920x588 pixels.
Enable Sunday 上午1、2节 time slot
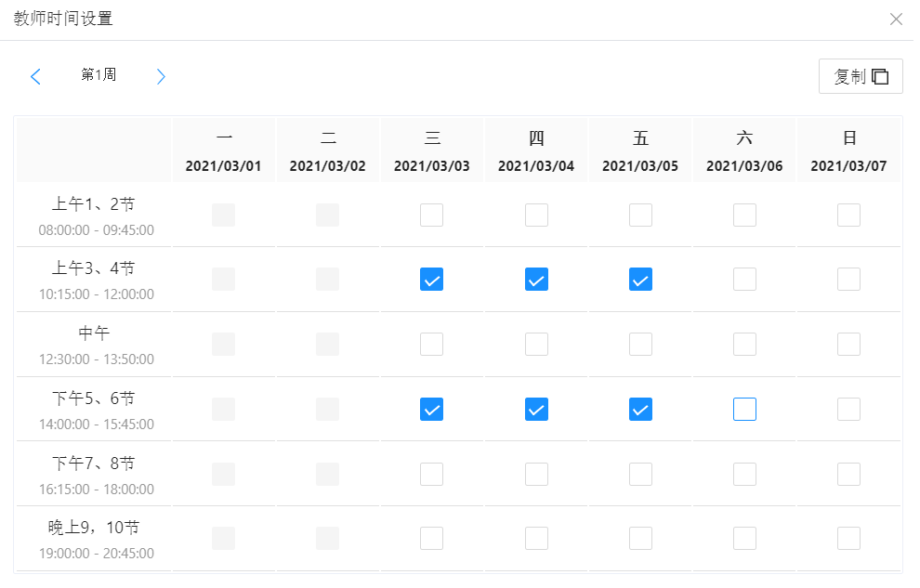(848, 216)
